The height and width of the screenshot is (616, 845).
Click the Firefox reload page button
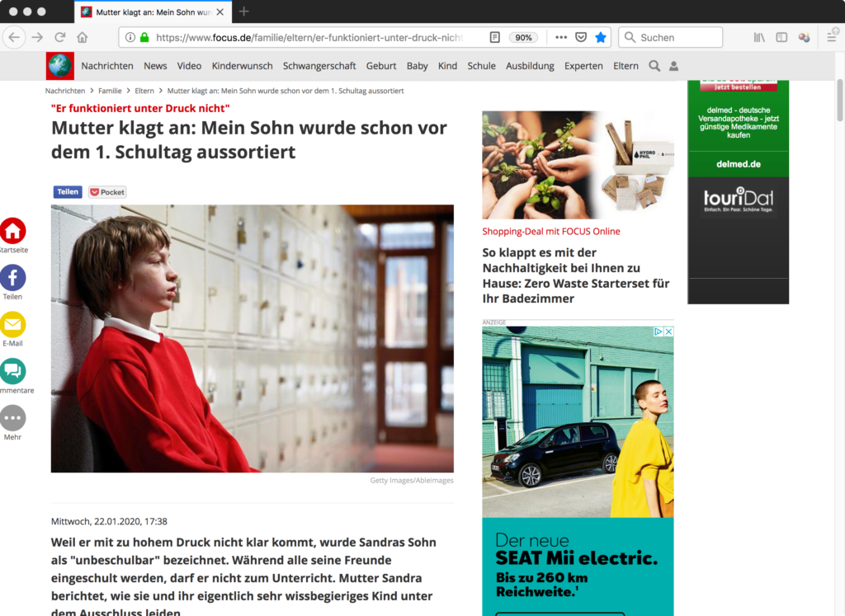coord(59,37)
